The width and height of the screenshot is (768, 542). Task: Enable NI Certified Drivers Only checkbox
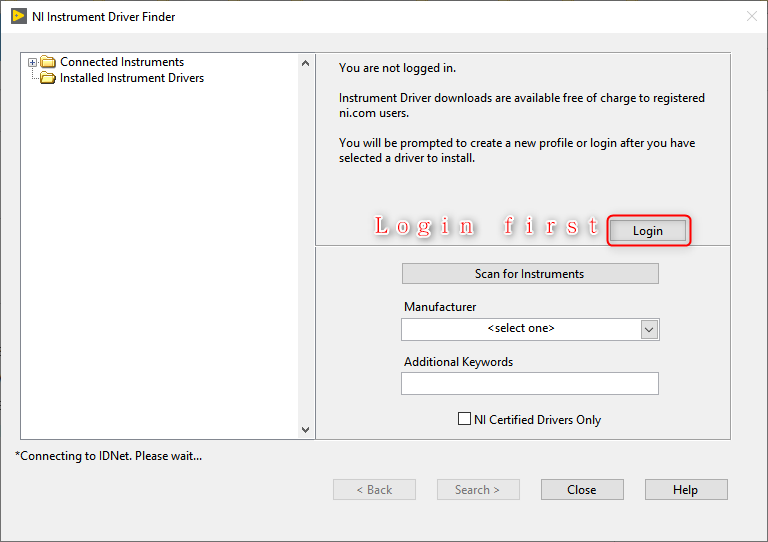click(x=464, y=419)
